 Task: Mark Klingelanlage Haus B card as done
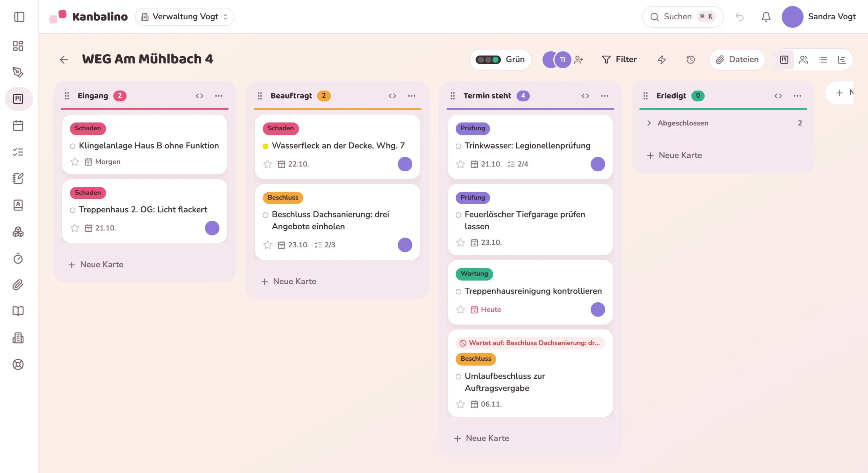point(73,146)
